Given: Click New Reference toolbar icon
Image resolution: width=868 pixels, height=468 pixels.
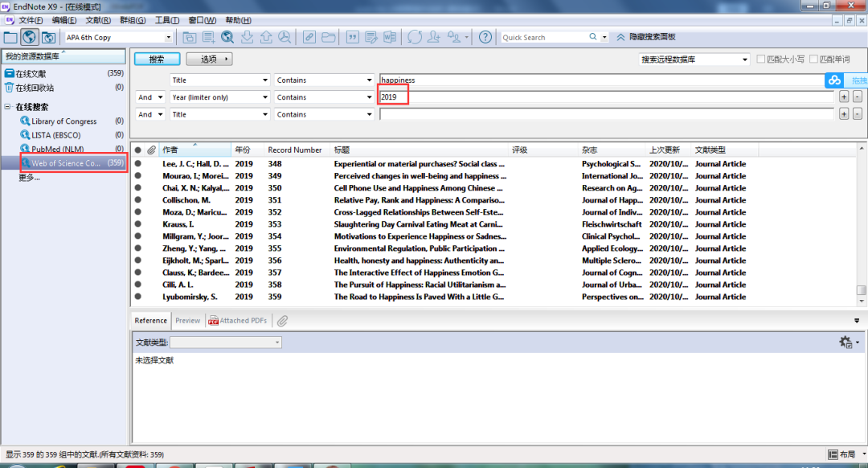Looking at the screenshot, I should pyautogui.click(x=208, y=37).
